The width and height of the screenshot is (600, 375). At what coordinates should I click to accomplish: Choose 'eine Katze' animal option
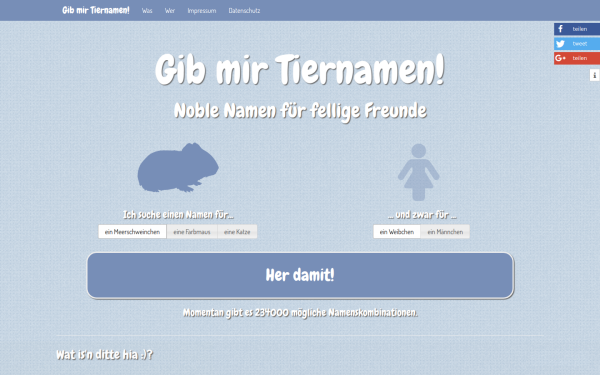coord(237,232)
